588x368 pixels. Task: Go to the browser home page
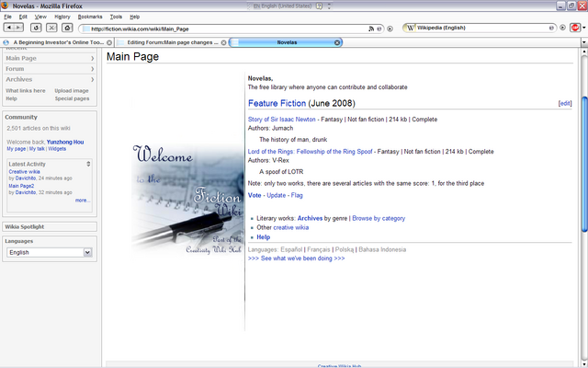(x=67, y=28)
